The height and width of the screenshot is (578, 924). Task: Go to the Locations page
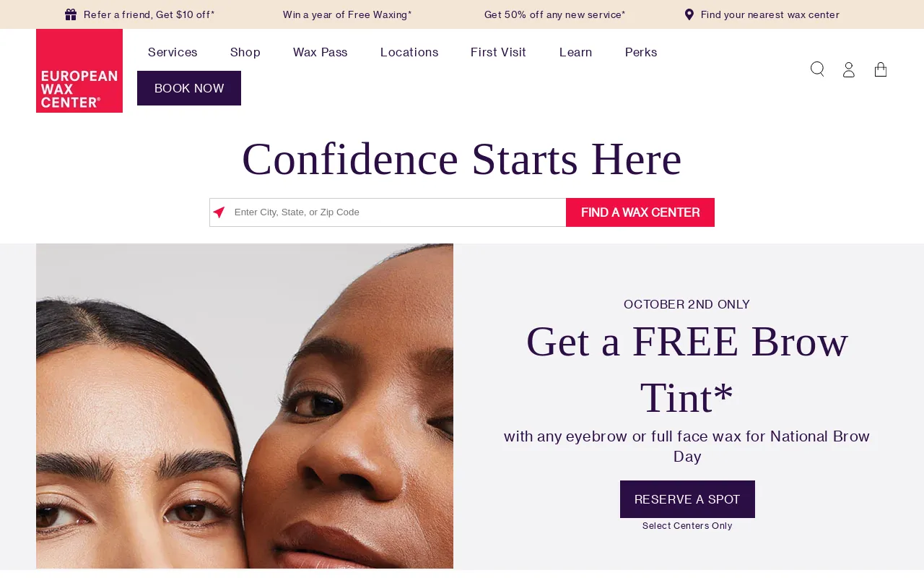click(409, 52)
